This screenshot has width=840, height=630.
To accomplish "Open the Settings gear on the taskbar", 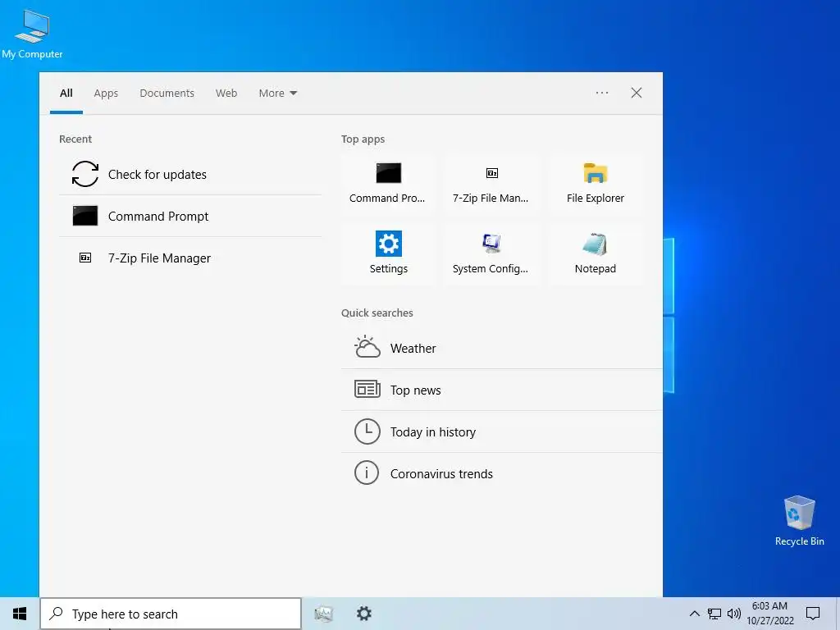I will pyautogui.click(x=364, y=614).
